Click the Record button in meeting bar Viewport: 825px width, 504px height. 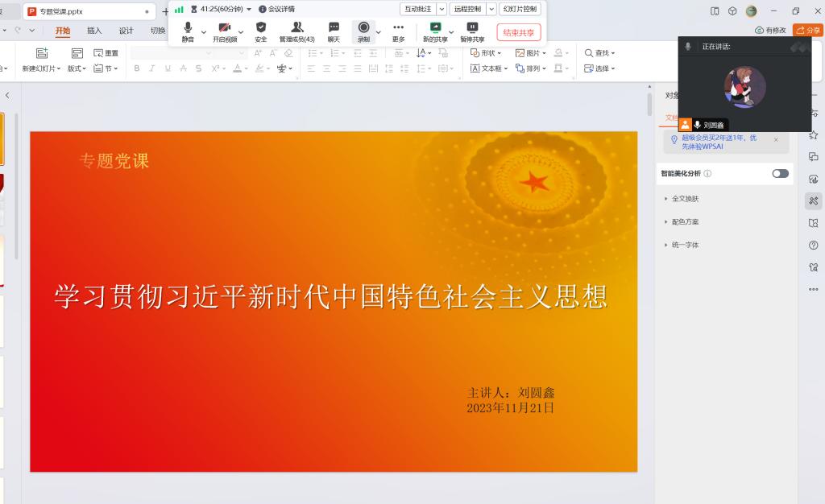(363, 31)
